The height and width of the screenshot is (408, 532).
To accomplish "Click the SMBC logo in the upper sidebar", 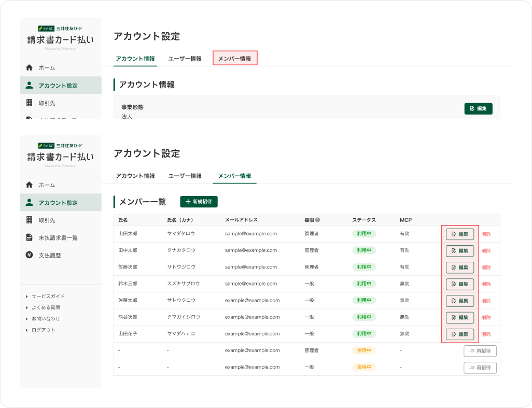I will tap(46, 29).
